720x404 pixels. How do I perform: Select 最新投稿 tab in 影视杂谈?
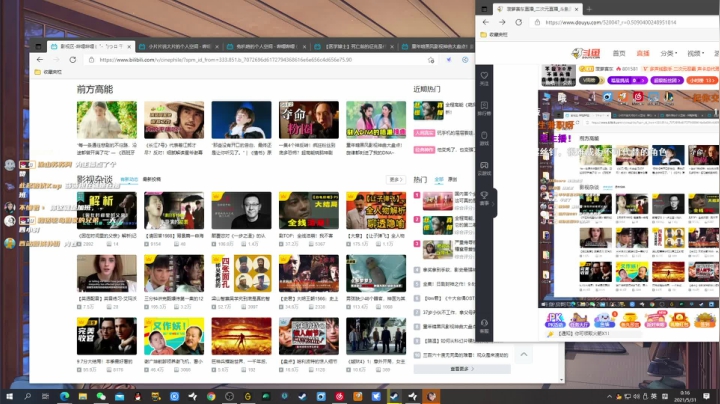pos(152,180)
